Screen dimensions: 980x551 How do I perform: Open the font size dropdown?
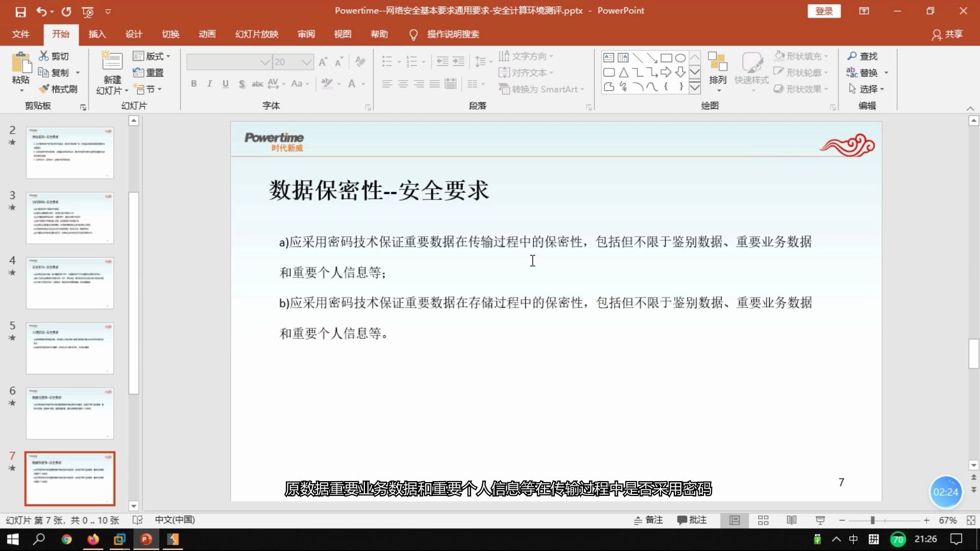pyautogui.click(x=306, y=62)
